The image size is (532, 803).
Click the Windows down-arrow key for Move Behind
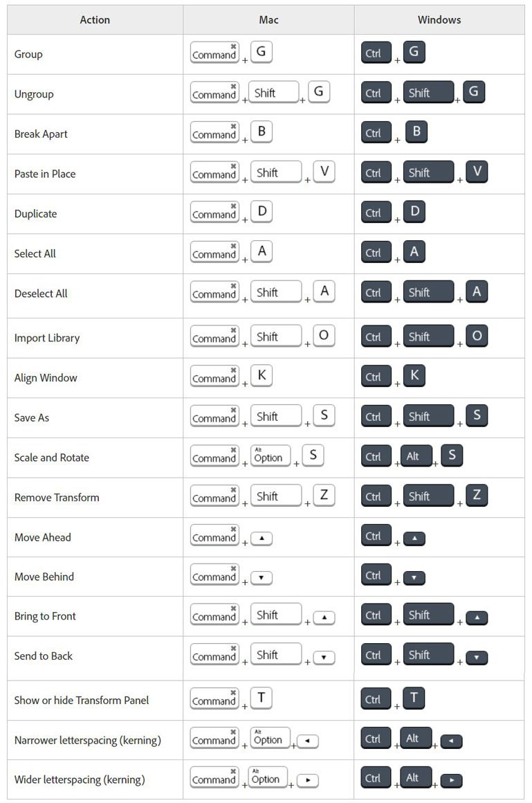[414, 578]
